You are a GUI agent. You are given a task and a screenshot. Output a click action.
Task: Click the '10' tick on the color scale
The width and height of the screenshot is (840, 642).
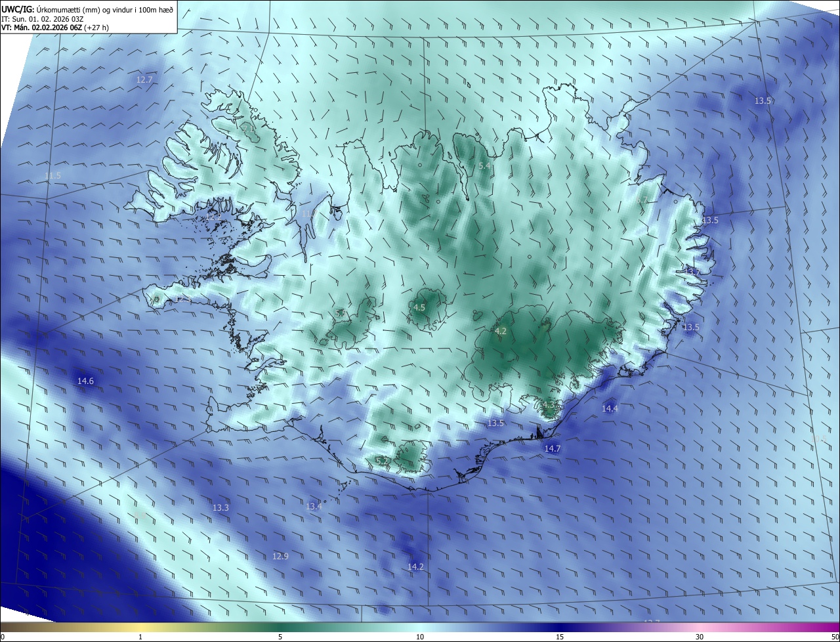pyautogui.click(x=420, y=637)
